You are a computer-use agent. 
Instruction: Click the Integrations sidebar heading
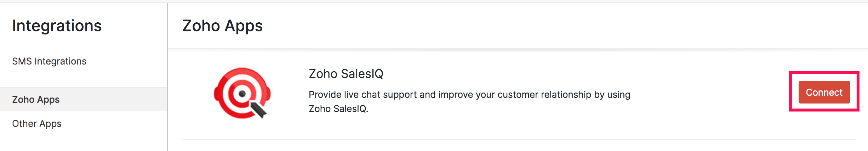point(57,26)
